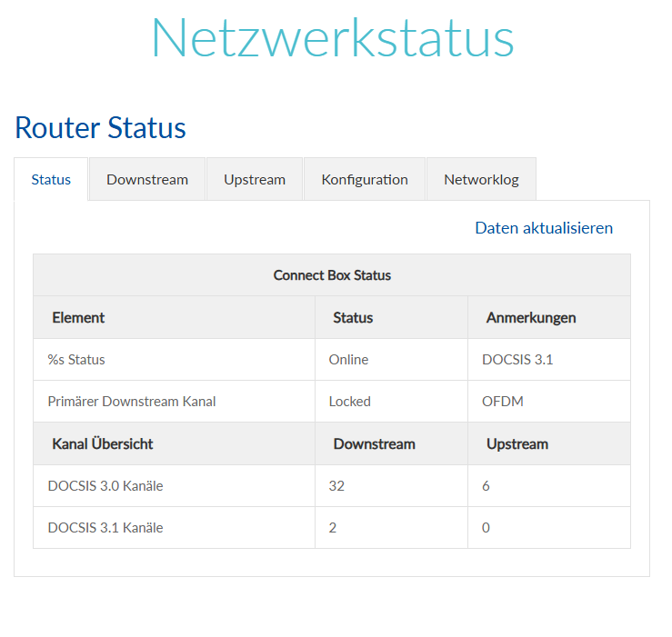672x637 pixels.
Task: Open the Networklog tab
Action: click(481, 179)
